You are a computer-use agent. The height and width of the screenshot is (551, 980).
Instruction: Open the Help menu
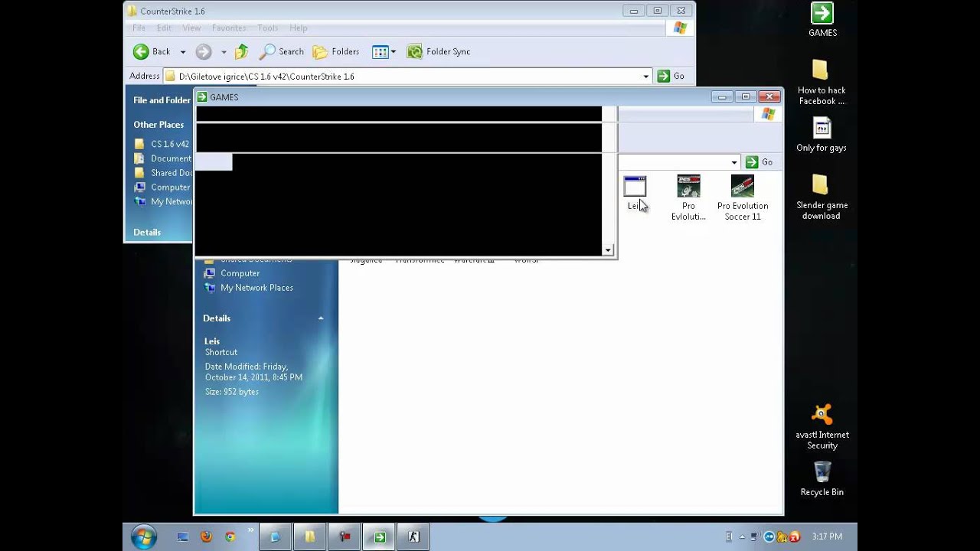point(299,28)
